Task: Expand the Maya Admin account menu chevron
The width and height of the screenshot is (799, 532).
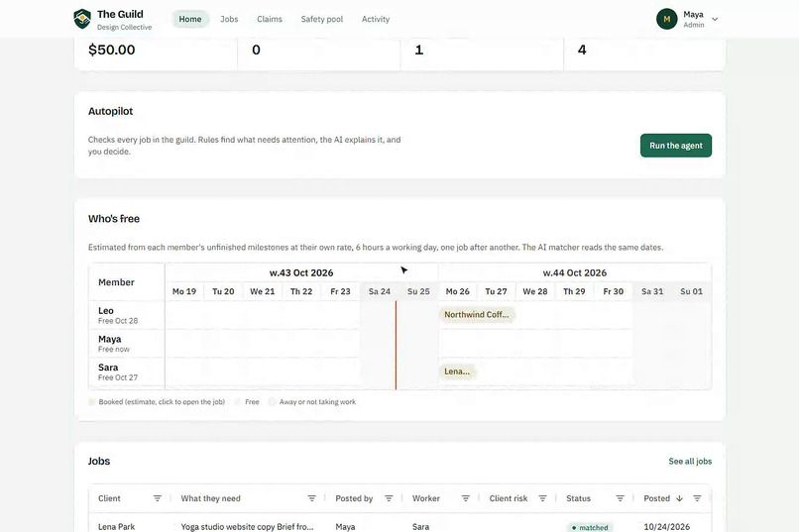Action: click(x=715, y=20)
